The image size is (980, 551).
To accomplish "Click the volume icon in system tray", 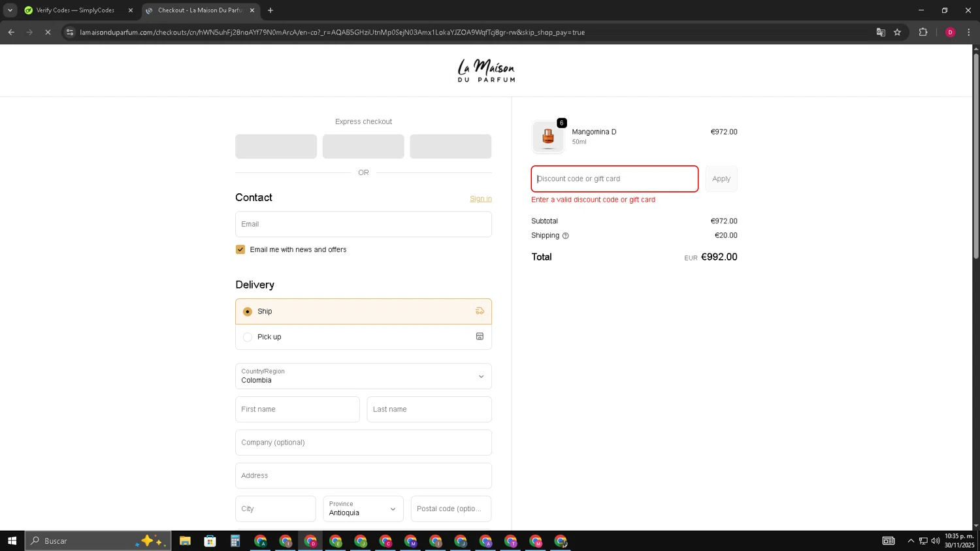I will pos(936,541).
